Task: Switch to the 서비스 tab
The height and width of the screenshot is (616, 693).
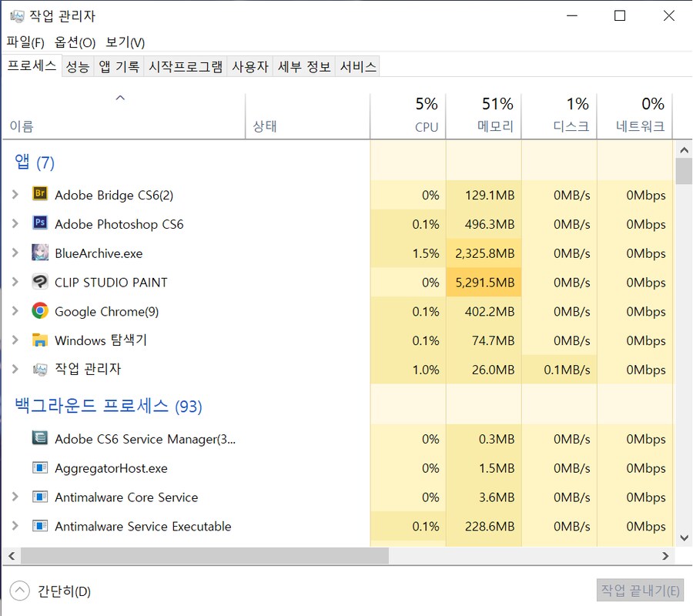Action: tap(358, 67)
